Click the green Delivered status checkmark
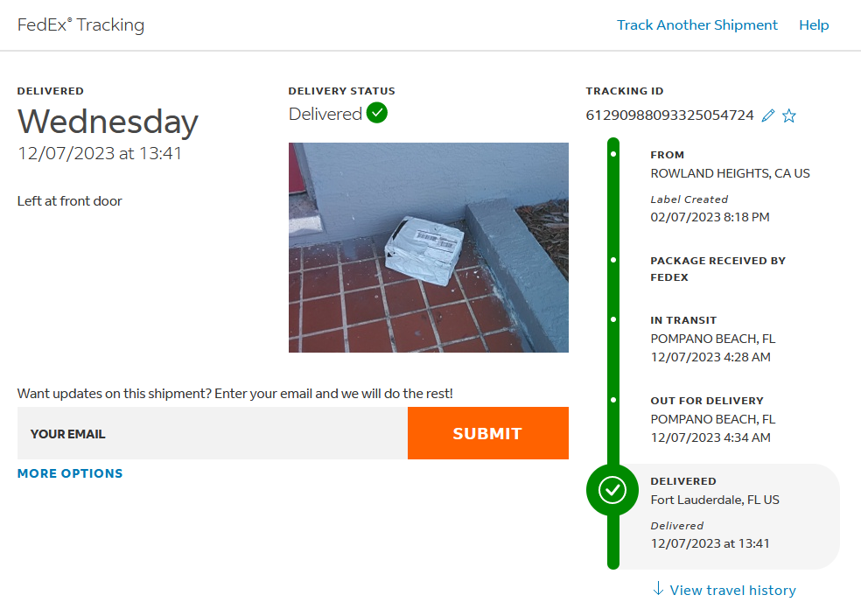Image resolution: width=861 pixels, height=616 pixels. pyautogui.click(x=377, y=113)
